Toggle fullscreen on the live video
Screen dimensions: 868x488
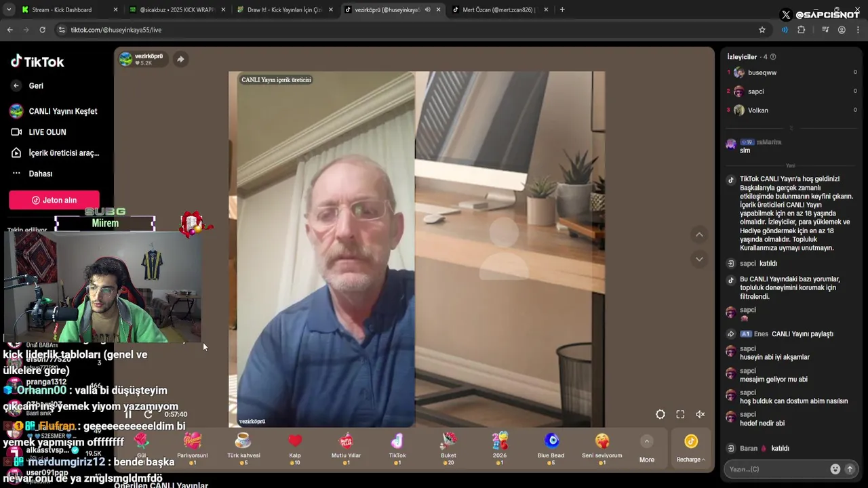(x=680, y=414)
